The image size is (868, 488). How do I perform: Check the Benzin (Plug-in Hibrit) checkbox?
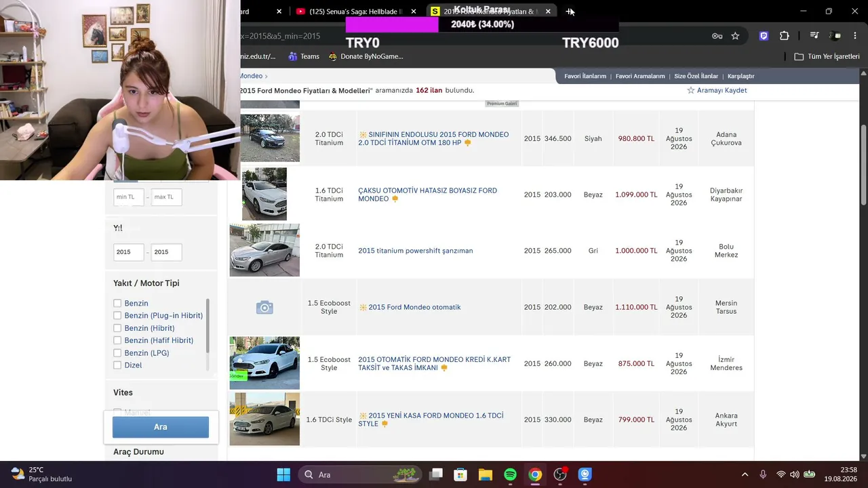coord(117,316)
